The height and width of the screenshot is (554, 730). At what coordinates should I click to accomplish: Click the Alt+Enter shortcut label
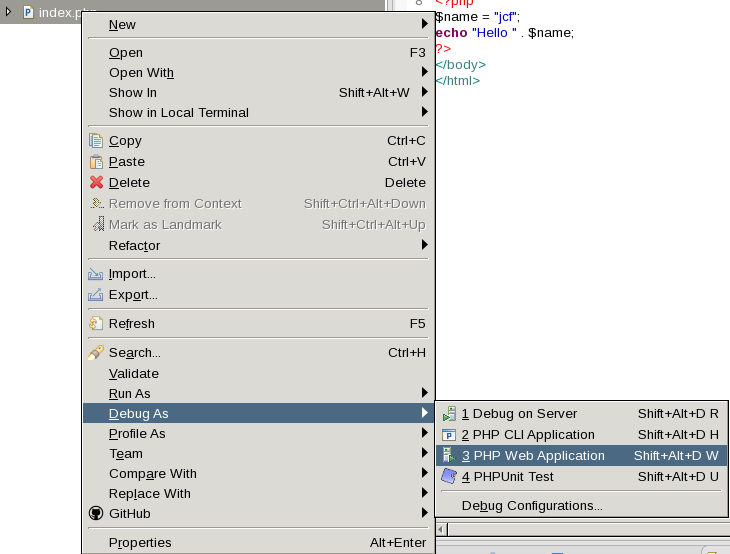[x=398, y=542]
